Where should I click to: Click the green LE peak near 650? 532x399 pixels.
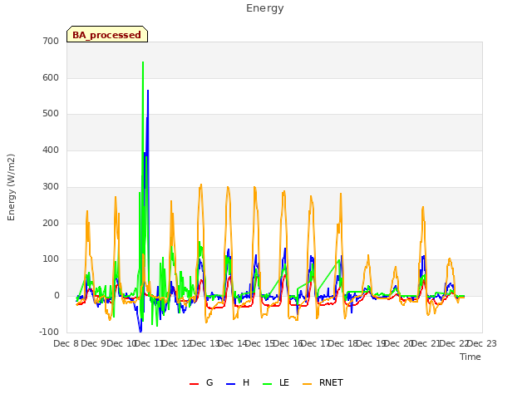tap(143, 62)
